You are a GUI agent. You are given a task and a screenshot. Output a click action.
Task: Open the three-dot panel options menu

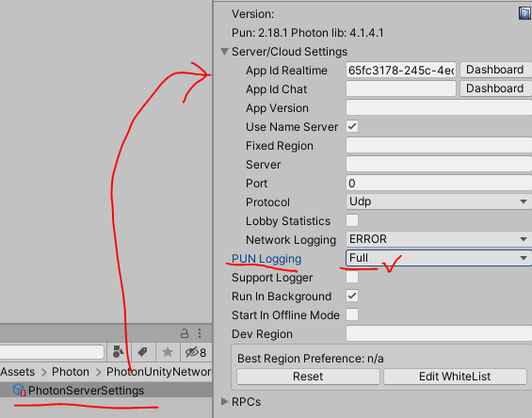click(x=200, y=333)
